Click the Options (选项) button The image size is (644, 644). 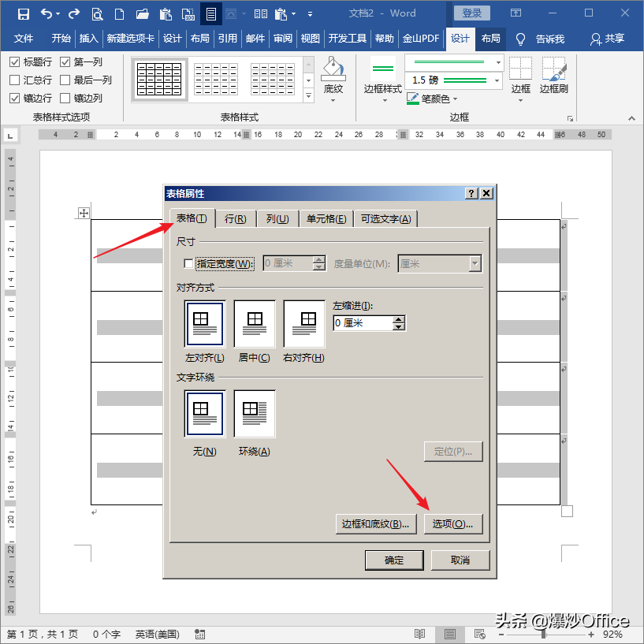click(x=453, y=523)
